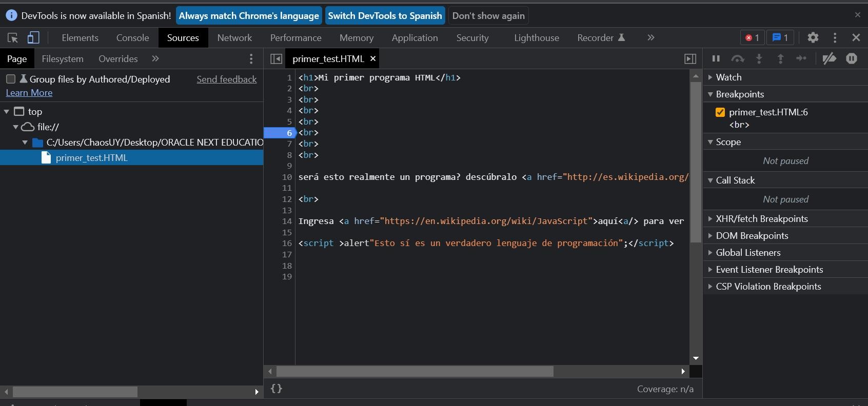This screenshot has height=406, width=868.
Task: Open navigator pane three-dot menu
Action: [251, 59]
